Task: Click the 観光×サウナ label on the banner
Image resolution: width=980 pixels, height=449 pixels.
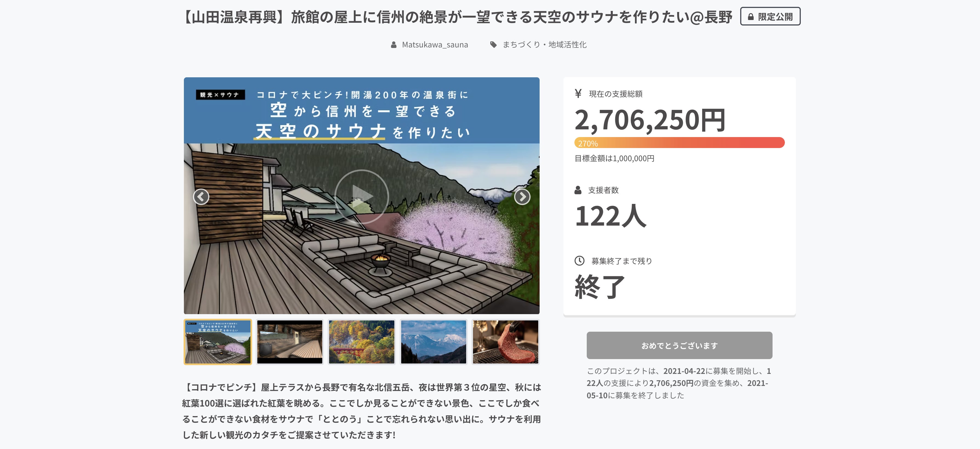Action: pyautogui.click(x=220, y=95)
